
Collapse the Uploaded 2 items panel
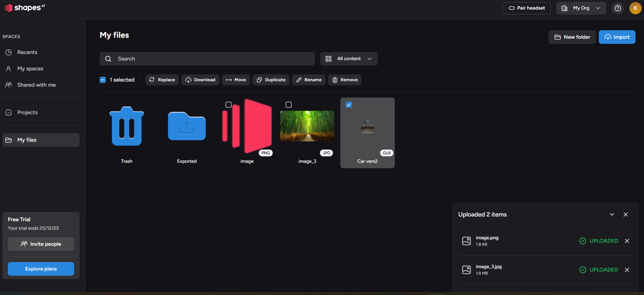[612, 214]
